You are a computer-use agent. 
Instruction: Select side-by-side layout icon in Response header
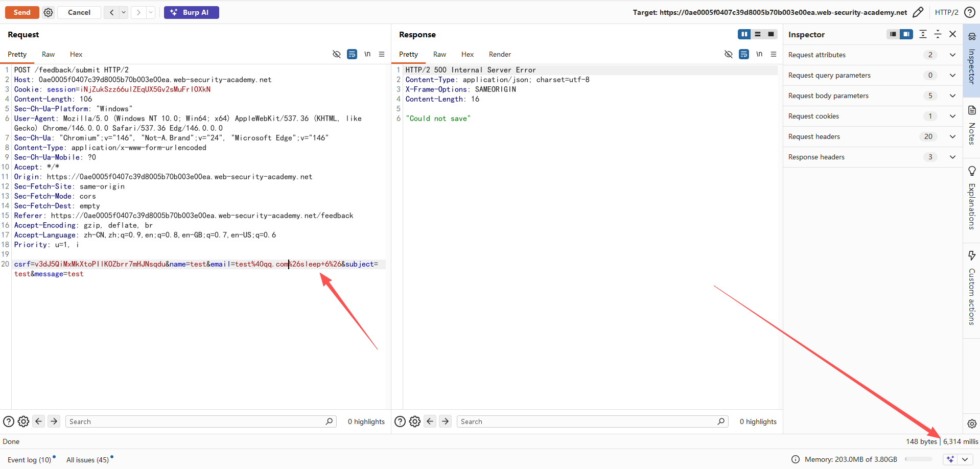coord(744,34)
